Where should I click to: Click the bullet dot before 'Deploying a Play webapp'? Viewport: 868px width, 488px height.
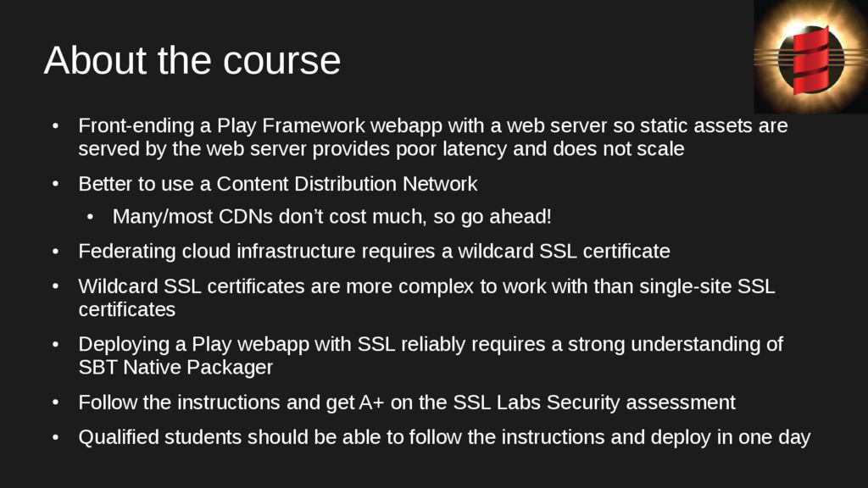pyautogui.click(x=55, y=345)
